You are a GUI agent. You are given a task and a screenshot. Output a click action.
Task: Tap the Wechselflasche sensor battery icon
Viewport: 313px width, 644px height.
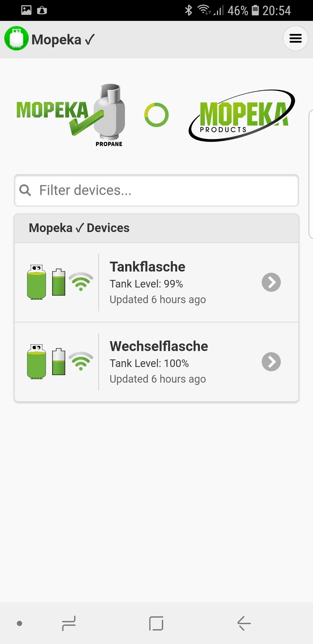tap(59, 362)
